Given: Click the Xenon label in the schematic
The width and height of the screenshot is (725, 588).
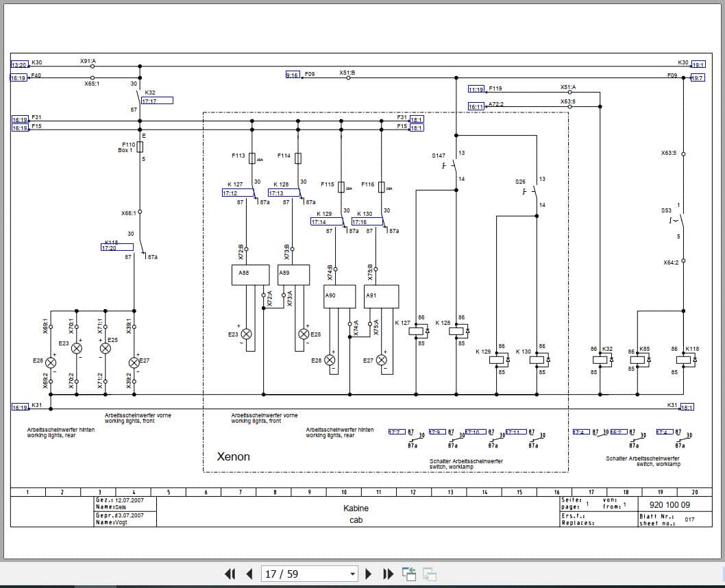Looking at the screenshot, I should point(234,456).
